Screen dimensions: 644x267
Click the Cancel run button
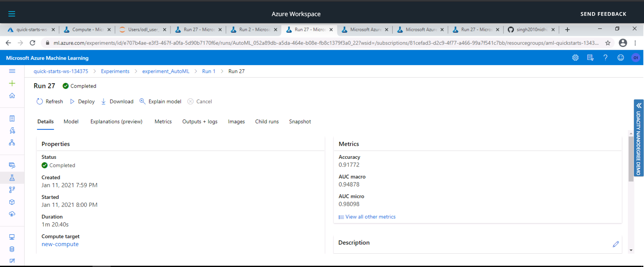200,101
